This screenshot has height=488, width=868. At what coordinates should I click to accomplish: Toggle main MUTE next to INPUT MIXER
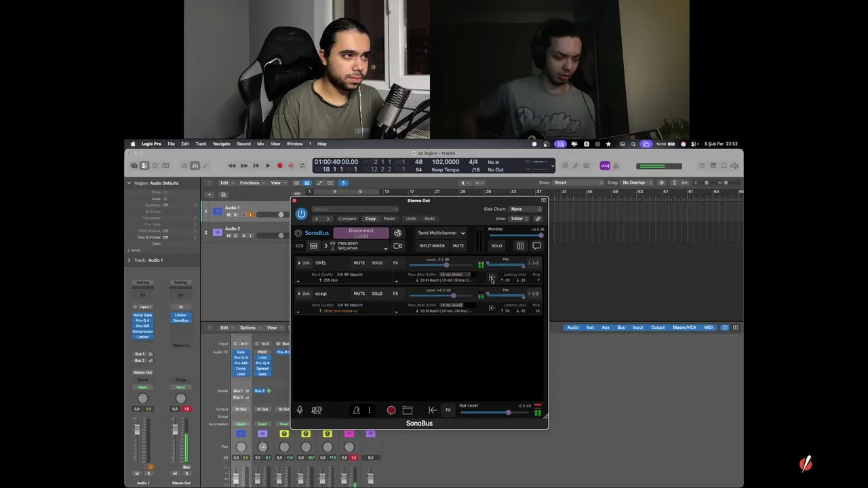pyautogui.click(x=458, y=246)
